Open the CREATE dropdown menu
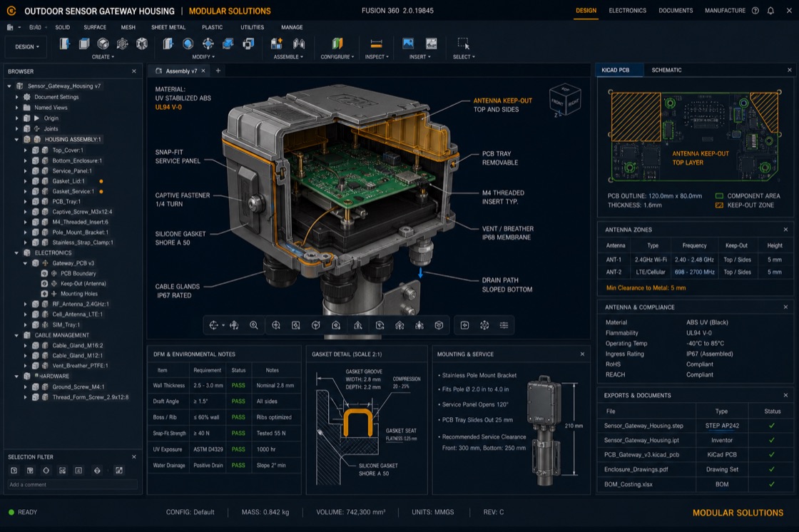This screenshot has height=532, width=799. 103,57
